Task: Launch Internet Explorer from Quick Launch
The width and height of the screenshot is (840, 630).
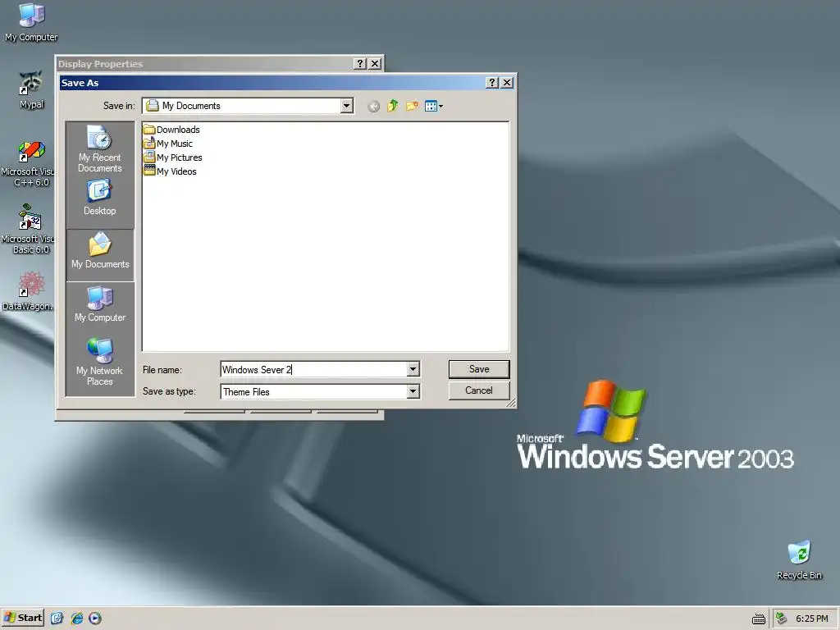Action: 76,619
